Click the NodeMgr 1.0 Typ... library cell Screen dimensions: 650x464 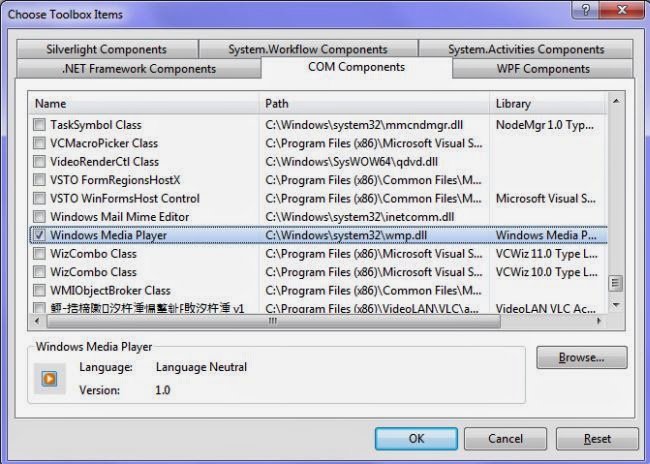pyautogui.click(x=545, y=125)
